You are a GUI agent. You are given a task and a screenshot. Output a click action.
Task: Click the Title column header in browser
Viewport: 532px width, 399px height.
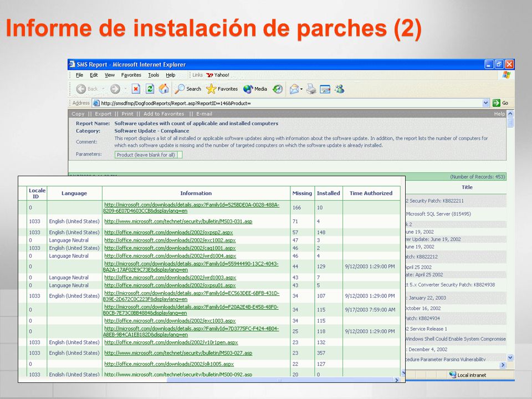(x=467, y=187)
